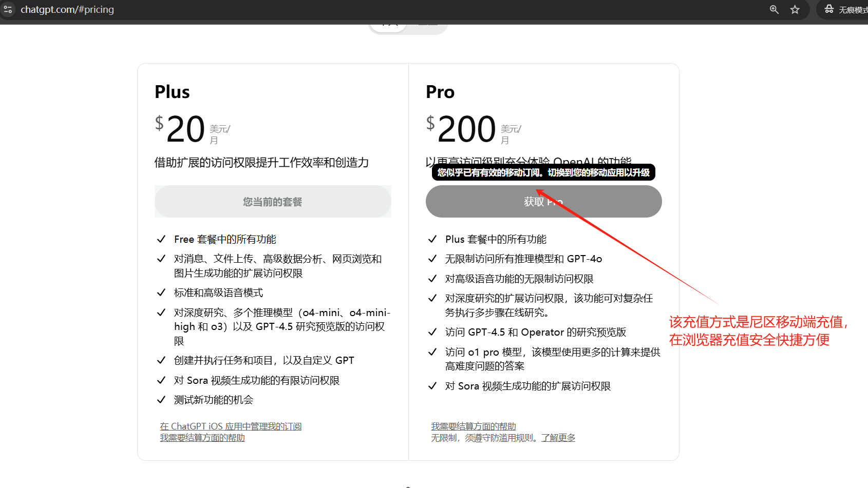The image size is (868, 488).
Task: Bookmark this page with the star icon
Action: click(795, 9)
